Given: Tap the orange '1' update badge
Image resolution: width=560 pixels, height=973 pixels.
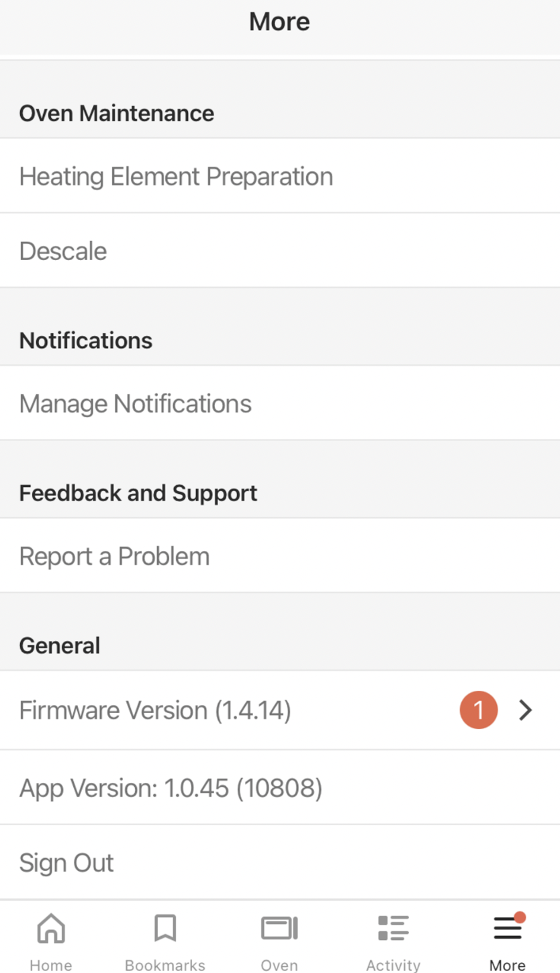Looking at the screenshot, I should (478, 710).
